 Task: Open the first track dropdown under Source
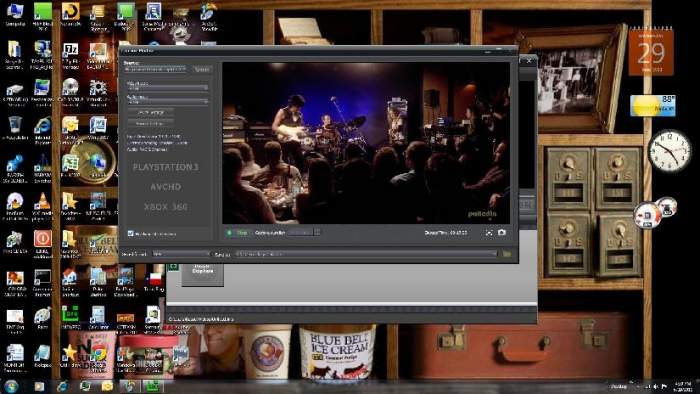tap(167, 88)
